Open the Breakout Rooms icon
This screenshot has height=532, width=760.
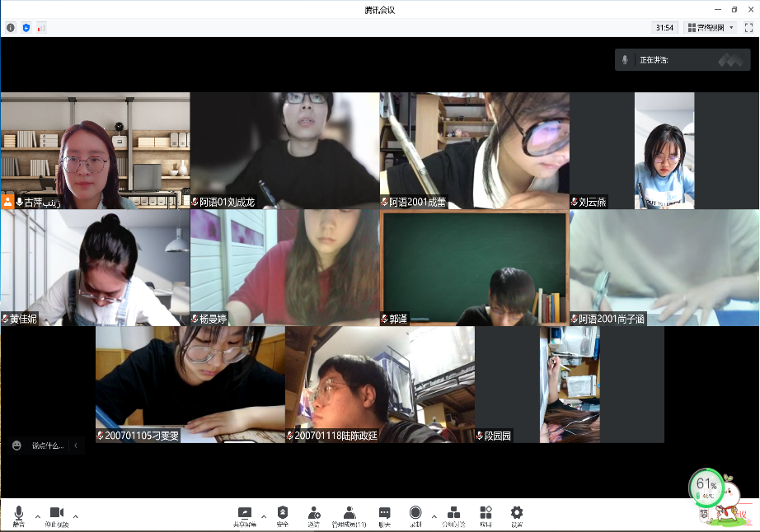(453, 514)
